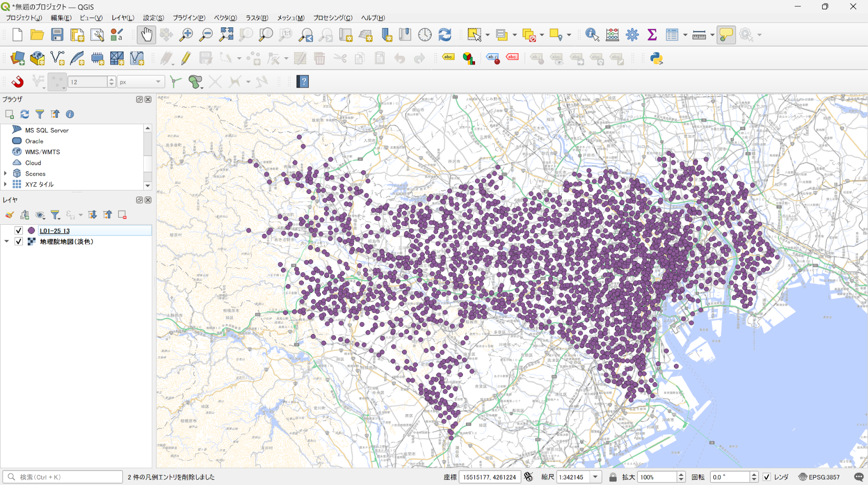868x485 pixels.
Task: Select the Identify Features tool
Action: (x=592, y=35)
